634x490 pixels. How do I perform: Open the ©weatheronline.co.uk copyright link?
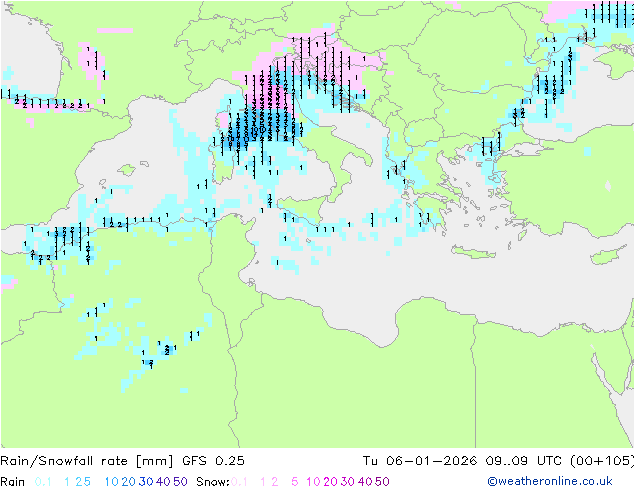pyautogui.click(x=550, y=482)
